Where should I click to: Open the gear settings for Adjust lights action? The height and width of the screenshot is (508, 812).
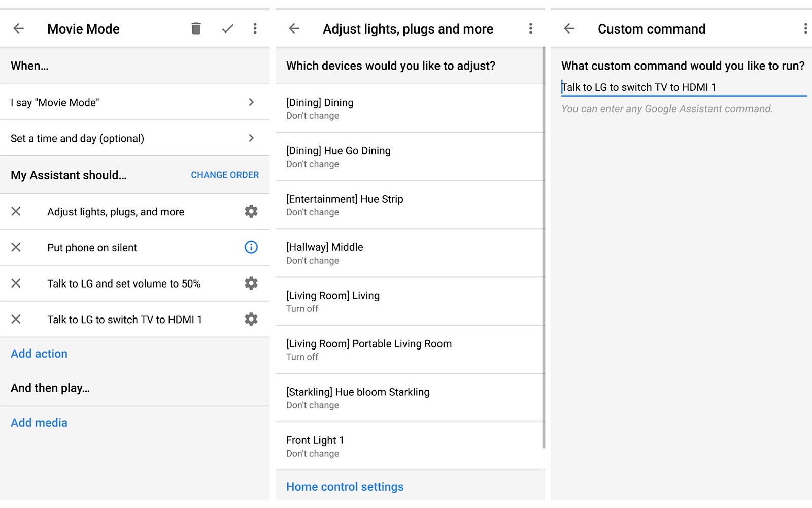[251, 212]
